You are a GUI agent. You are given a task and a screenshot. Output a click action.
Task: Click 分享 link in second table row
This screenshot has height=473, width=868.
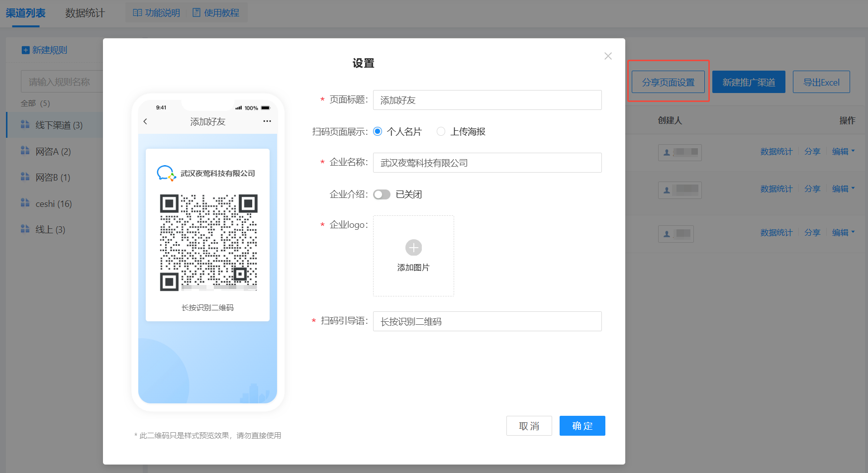[x=812, y=189]
